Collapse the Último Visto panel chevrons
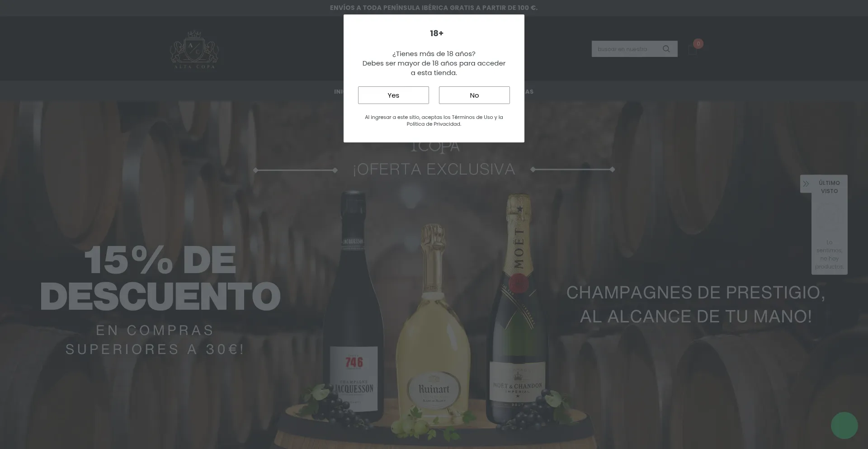The image size is (868, 449). point(806,184)
